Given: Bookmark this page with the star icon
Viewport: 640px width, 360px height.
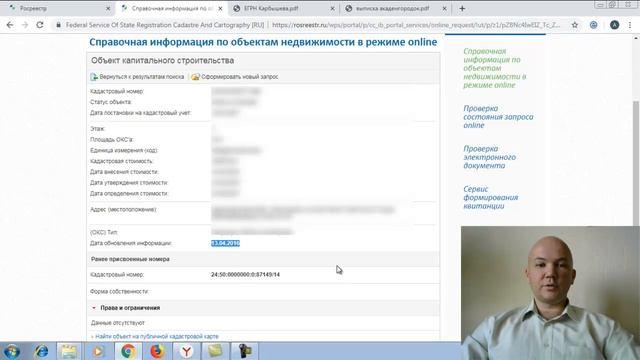Looking at the screenshot, I should [575, 25].
